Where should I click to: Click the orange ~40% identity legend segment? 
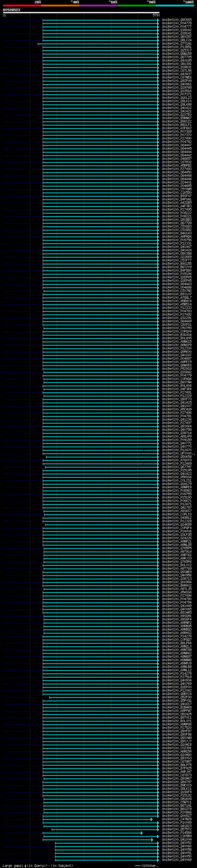pos(60,6)
